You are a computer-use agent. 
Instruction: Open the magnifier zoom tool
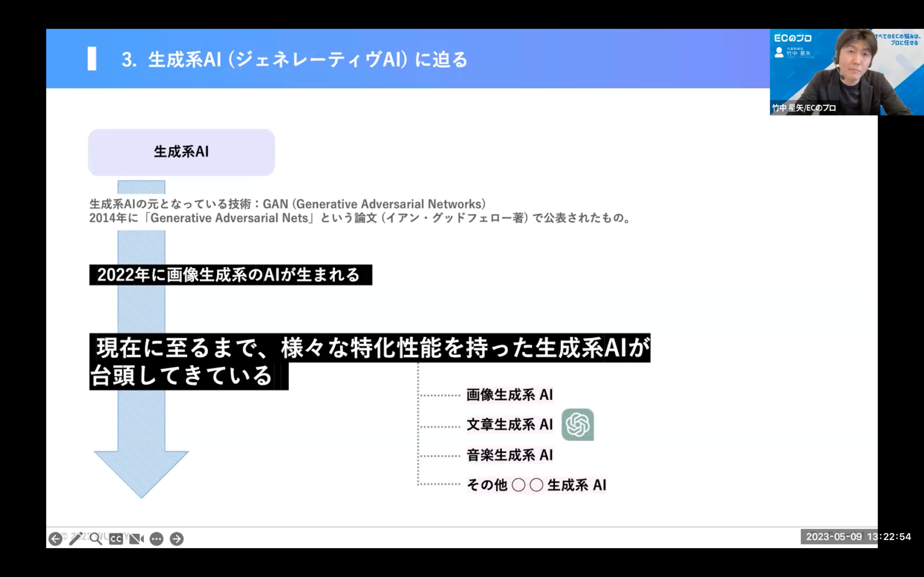click(x=96, y=539)
